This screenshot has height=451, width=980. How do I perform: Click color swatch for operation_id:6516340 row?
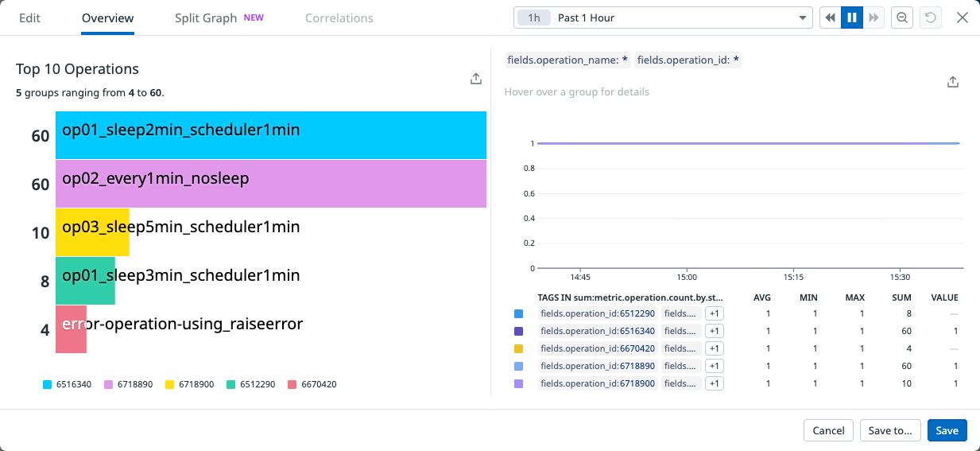[519, 331]
